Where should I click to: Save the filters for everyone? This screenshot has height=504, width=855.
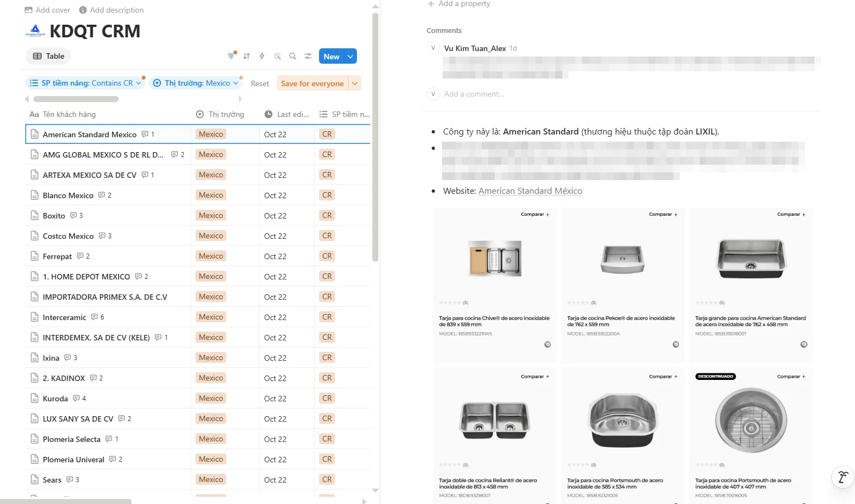click(x=312, y=83)
